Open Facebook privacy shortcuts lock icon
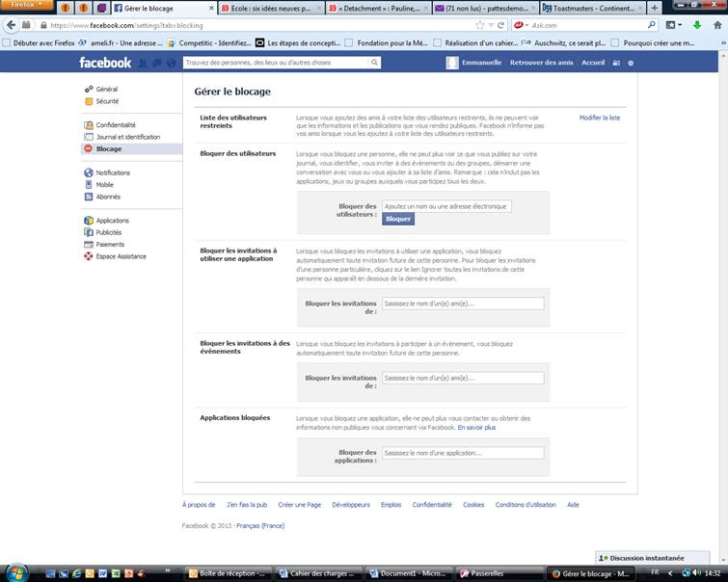 click(616, 63)
